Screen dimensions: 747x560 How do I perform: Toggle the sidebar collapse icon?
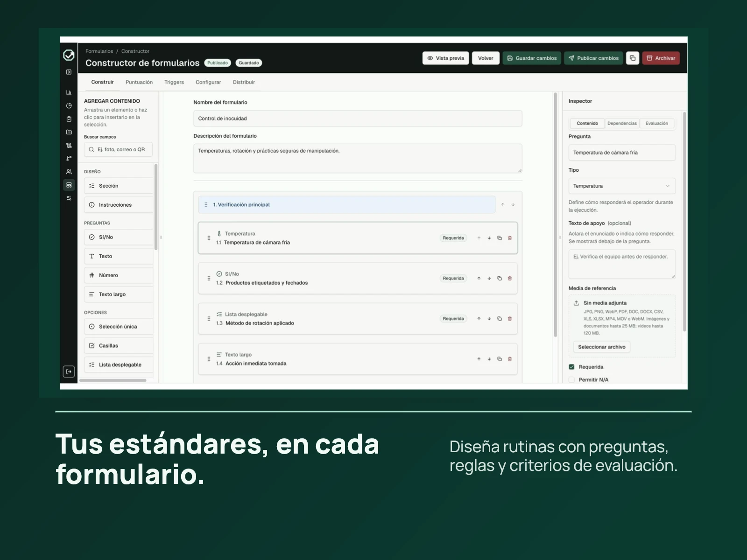tap(69, 72)
